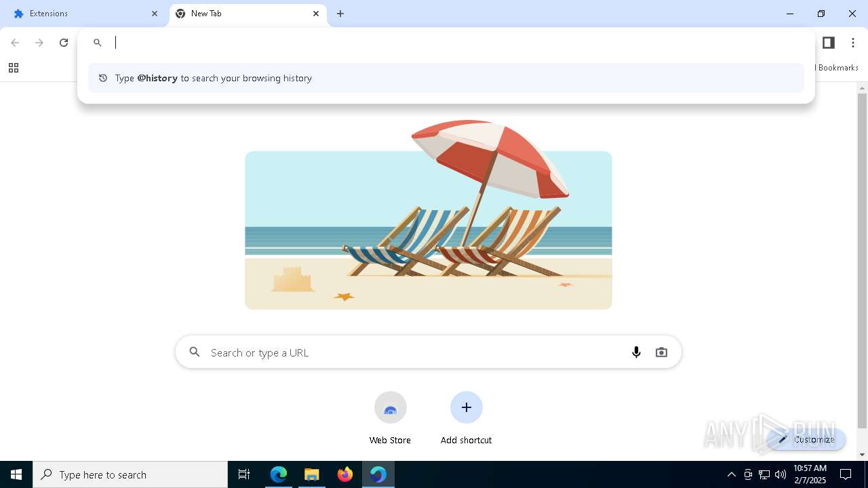Click the scrollbar up arrow
This screenshot has height=488, width=868.
coord(863,88)
